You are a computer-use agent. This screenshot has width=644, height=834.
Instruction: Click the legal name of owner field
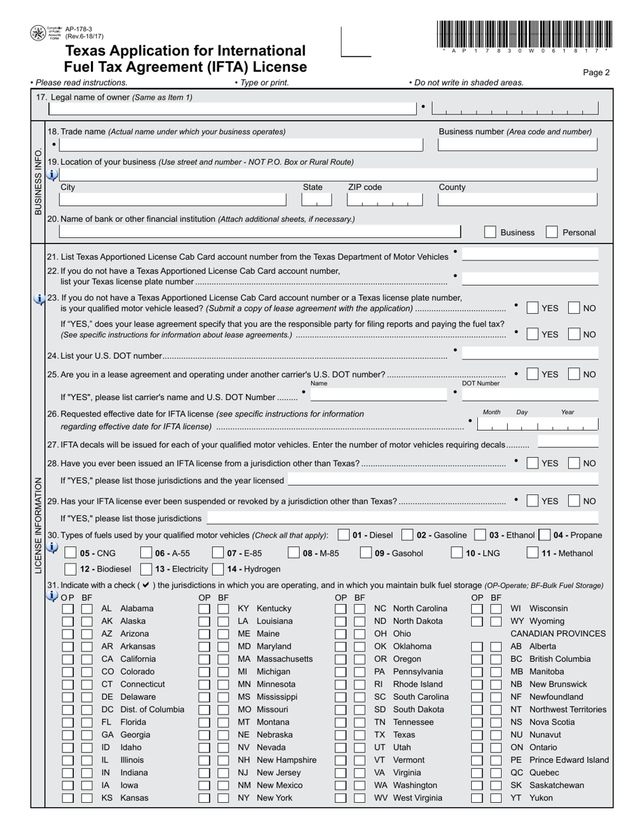pos(230,108)
